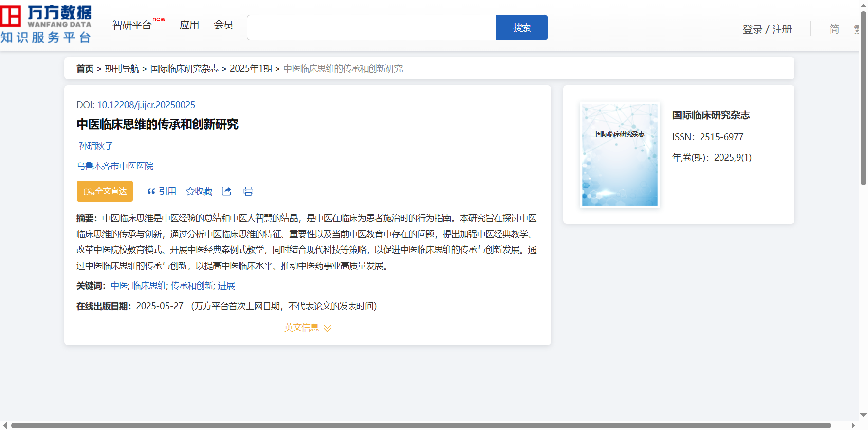The height and width of the screenshot is (430, 868).
Task: Click the 搜索 search button
Action: click(x=522, y=27)
